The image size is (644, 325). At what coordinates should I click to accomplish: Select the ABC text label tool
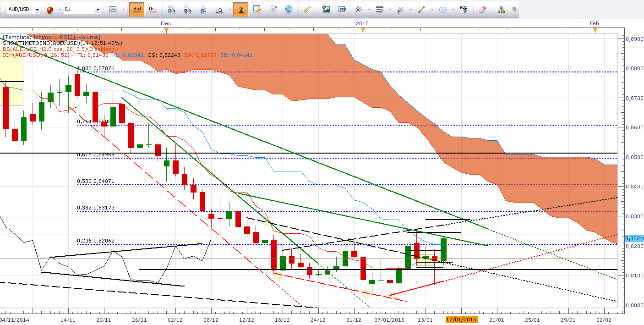pyautogui.click(x=464, y=9)
